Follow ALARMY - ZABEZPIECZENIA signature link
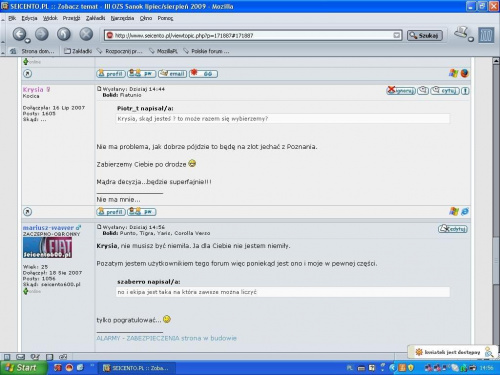The image size is (500, 375). 166,338
